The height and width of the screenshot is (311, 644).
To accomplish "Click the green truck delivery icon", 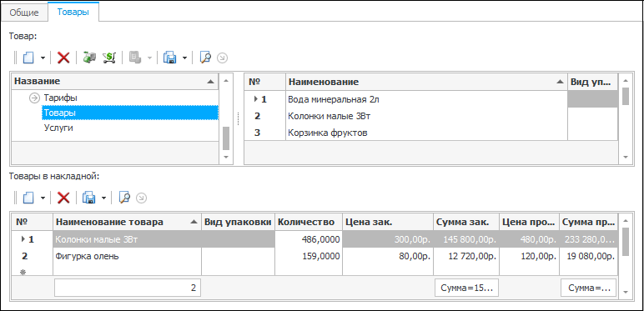I will point(89,58).
